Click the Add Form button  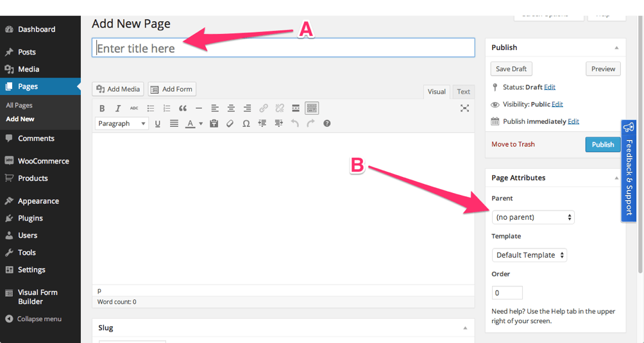(x=172, y=89)
